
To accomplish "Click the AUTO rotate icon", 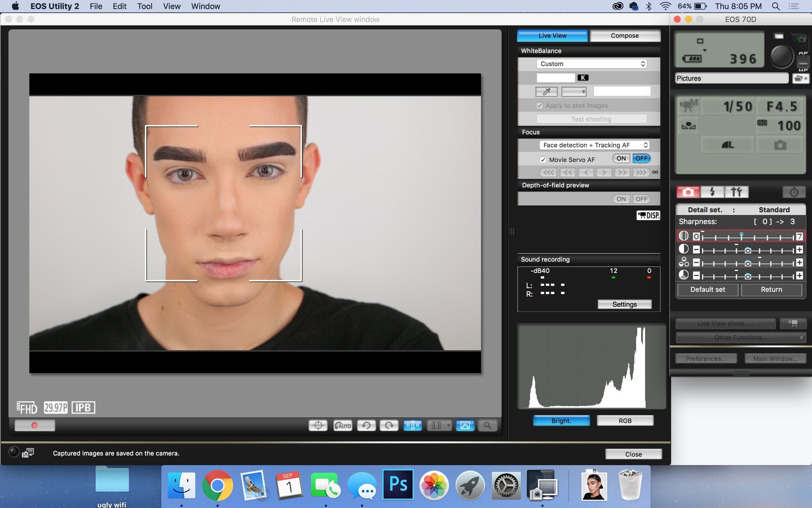I will pos(343,425).
